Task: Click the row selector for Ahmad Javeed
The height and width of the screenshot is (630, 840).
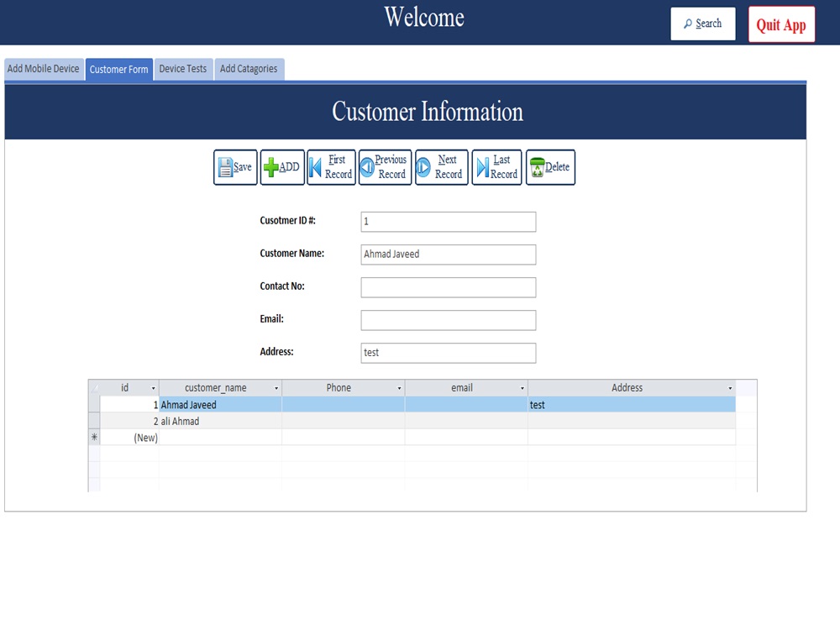Action: 94,405
